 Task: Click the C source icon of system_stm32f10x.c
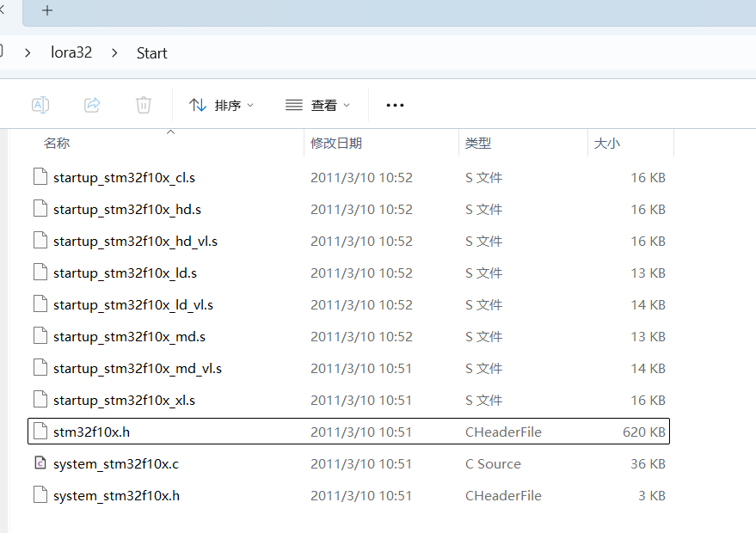click(40, 463)
